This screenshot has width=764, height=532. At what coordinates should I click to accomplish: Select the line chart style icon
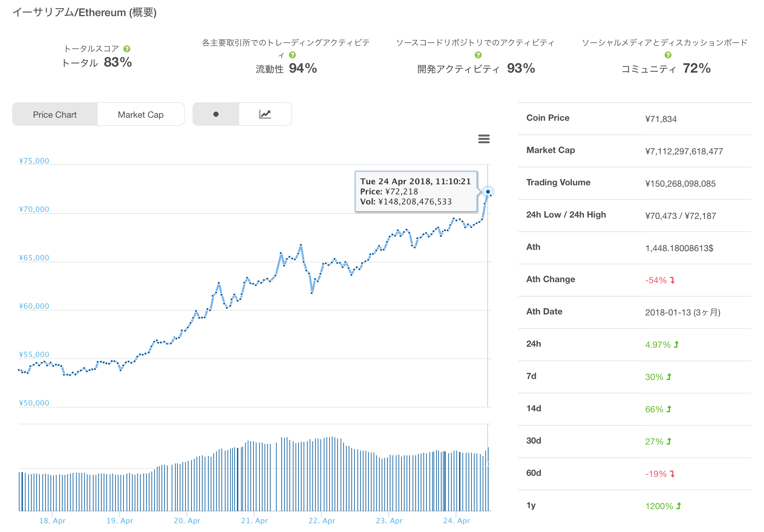[265, 114]
